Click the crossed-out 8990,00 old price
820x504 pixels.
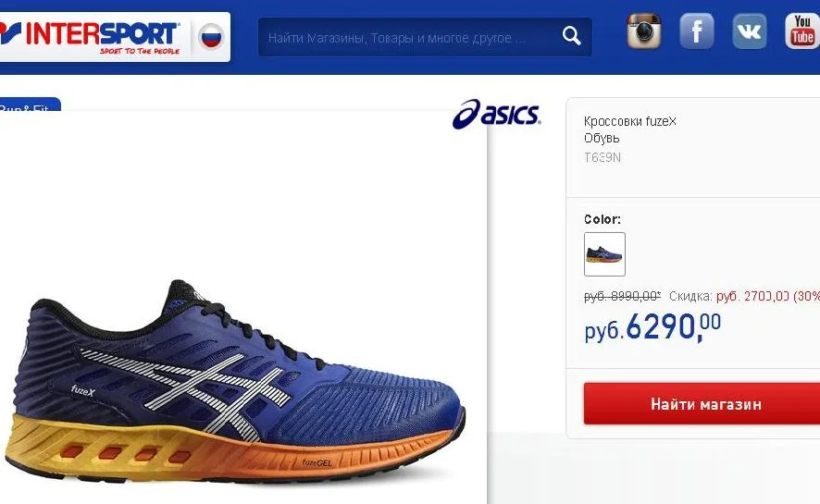click(x=622, y=296)
